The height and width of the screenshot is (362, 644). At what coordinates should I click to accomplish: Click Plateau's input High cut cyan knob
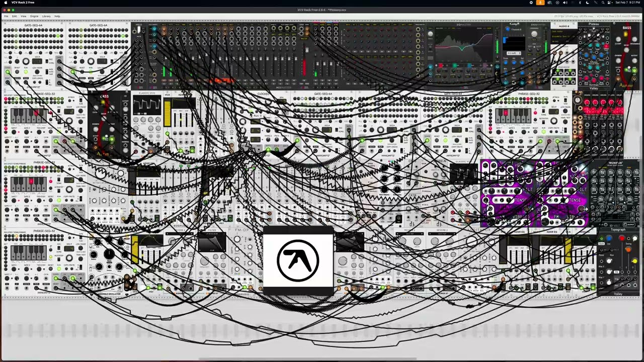click(x=598, y=45)
